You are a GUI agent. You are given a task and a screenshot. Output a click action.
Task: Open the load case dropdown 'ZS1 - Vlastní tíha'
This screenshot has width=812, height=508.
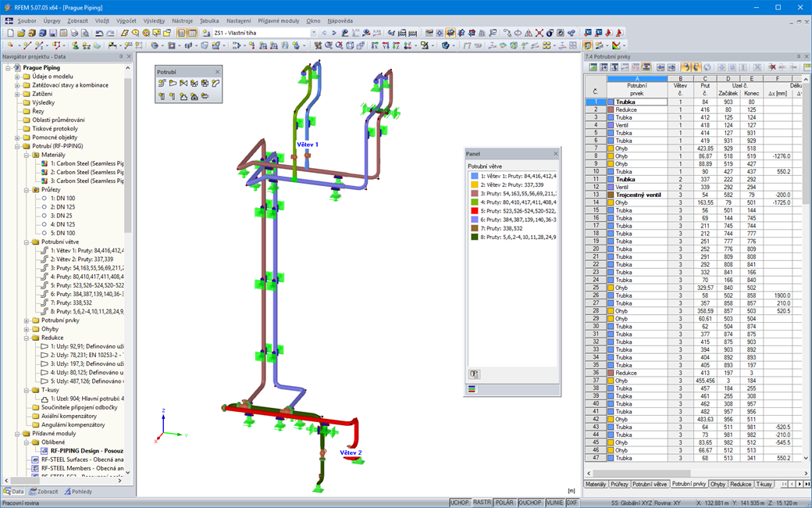pyautogui.click(x=314, y=33)
